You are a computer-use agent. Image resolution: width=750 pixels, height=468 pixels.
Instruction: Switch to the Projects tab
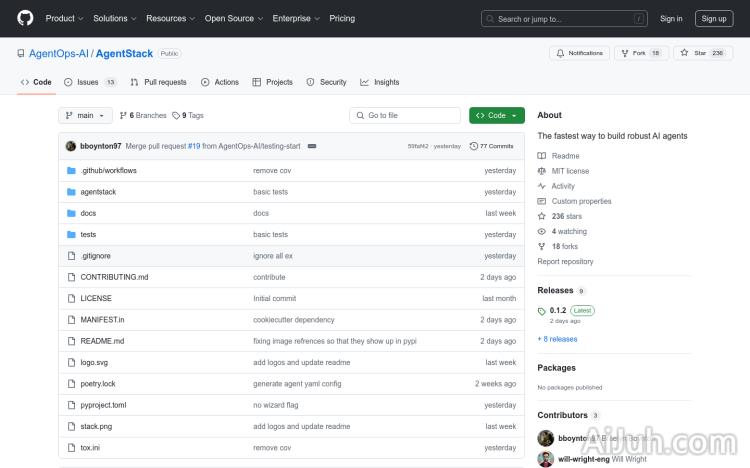point(273,82)
